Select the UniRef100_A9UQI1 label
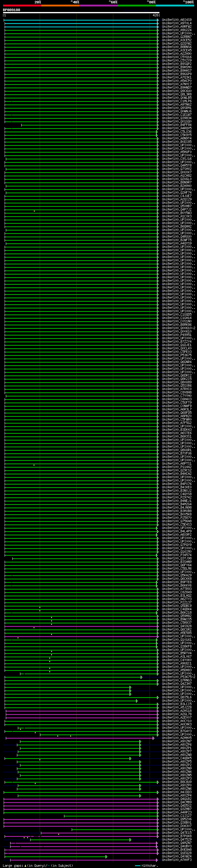The image size is (197, 868). (177, 663)
